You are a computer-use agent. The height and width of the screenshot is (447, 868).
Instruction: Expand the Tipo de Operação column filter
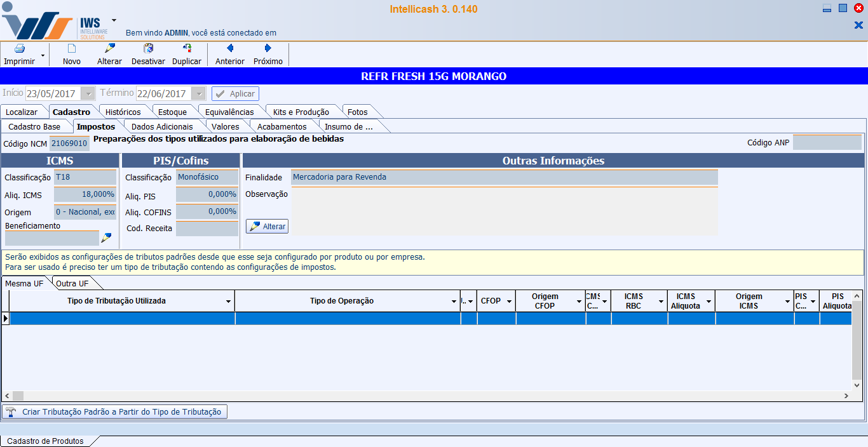[x=454, y=302]
